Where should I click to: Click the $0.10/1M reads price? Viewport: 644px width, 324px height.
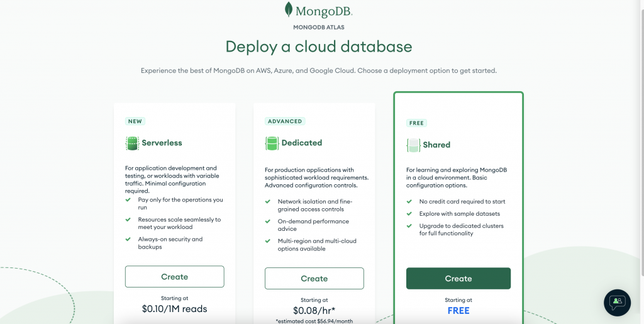point(175,309)
